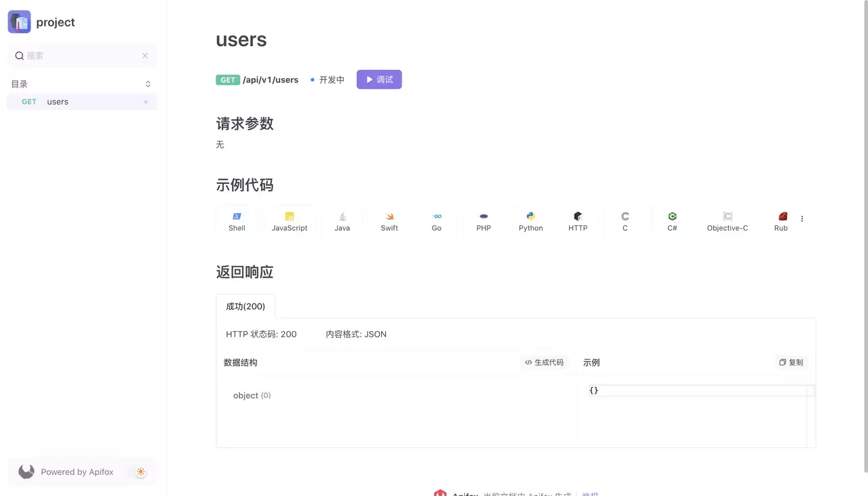Switch to the 成功(200) response tab
Image resolution: width=868 pixels, height=496 pixels.
pos(245,306)
